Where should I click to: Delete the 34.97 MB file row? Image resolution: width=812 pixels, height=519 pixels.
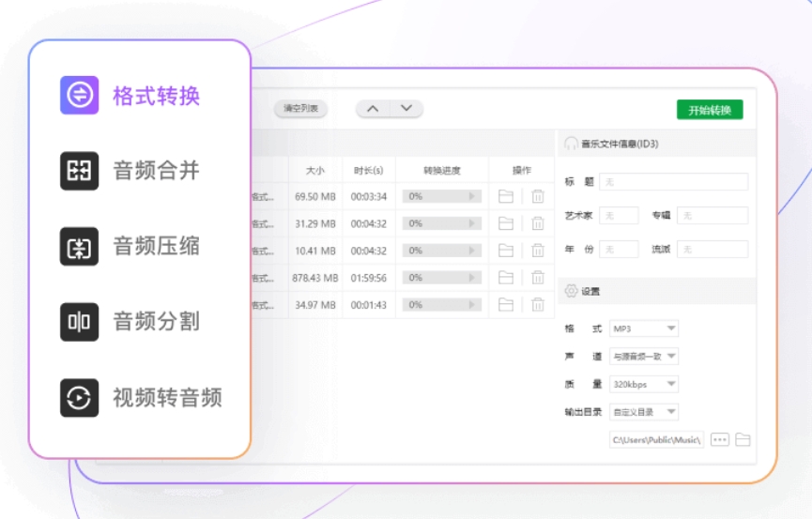click(x=538, y=304)
